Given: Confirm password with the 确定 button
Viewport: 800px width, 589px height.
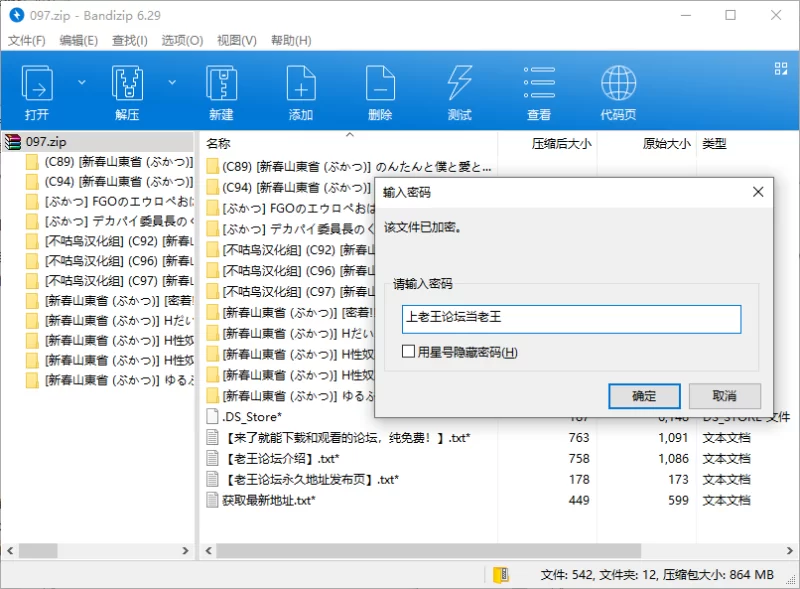Looking at the screenshot, I should pos(644,396).
